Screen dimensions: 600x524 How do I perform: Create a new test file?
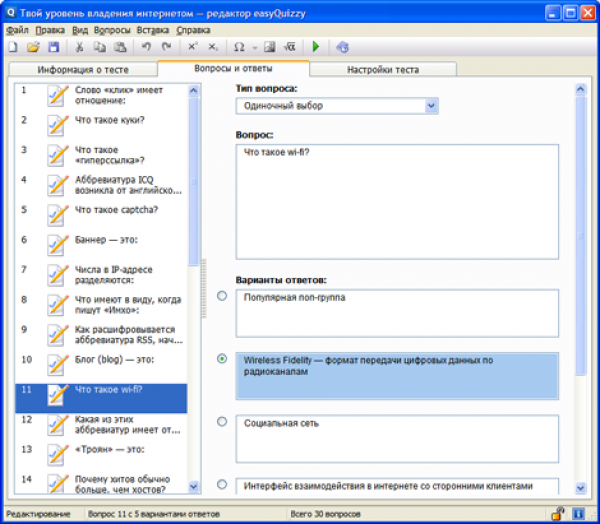pyautogui.click(x=13, y=47)
